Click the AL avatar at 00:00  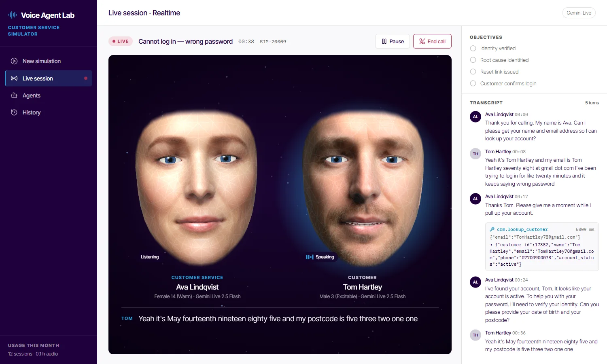[x=475, y=116]
